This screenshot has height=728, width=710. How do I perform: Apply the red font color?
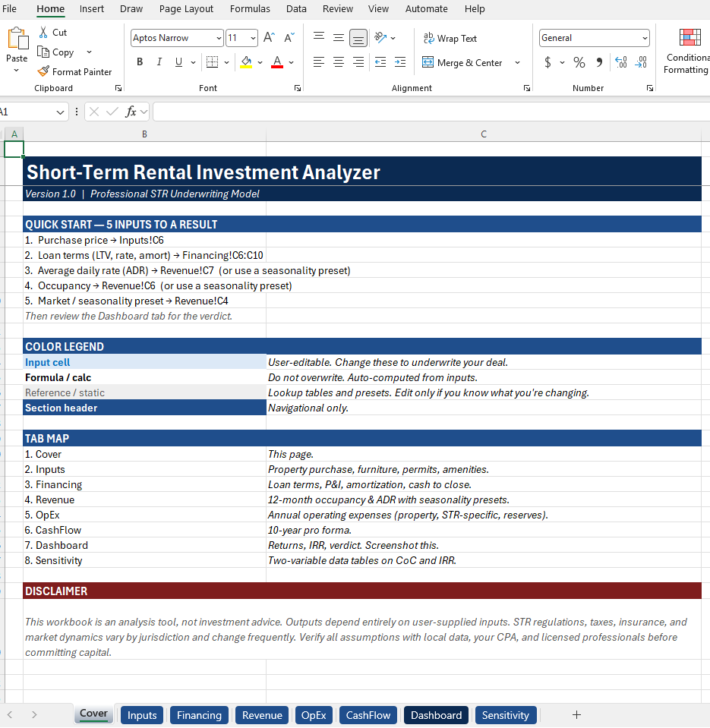[x=277, y=62]
